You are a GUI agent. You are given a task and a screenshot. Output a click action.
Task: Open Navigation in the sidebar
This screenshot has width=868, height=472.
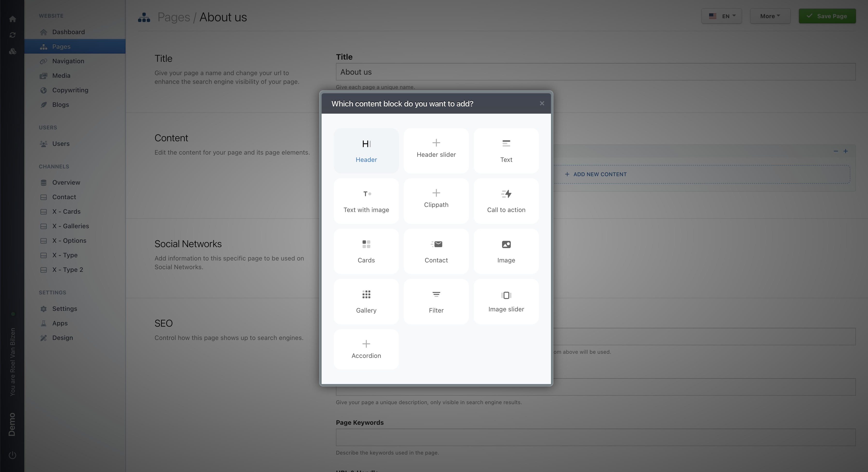click(68, 61)
